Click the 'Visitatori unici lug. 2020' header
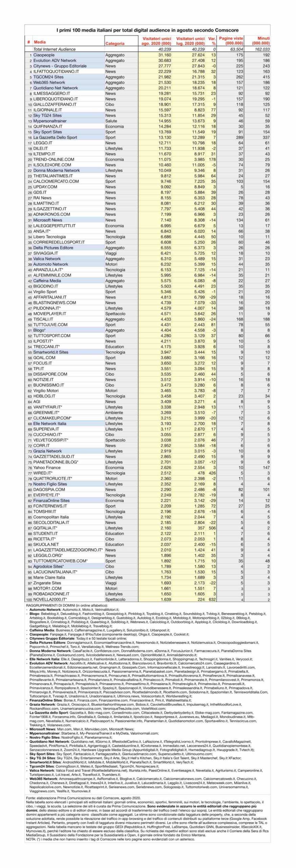Viewport: 296px width, 868px height. [190, 41]
